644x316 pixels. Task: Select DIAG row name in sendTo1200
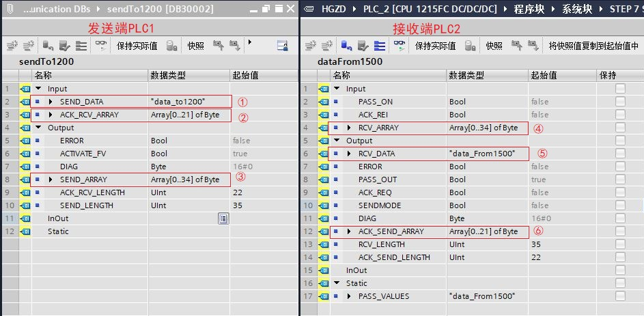pyautogui.click(x=68, y=167)
